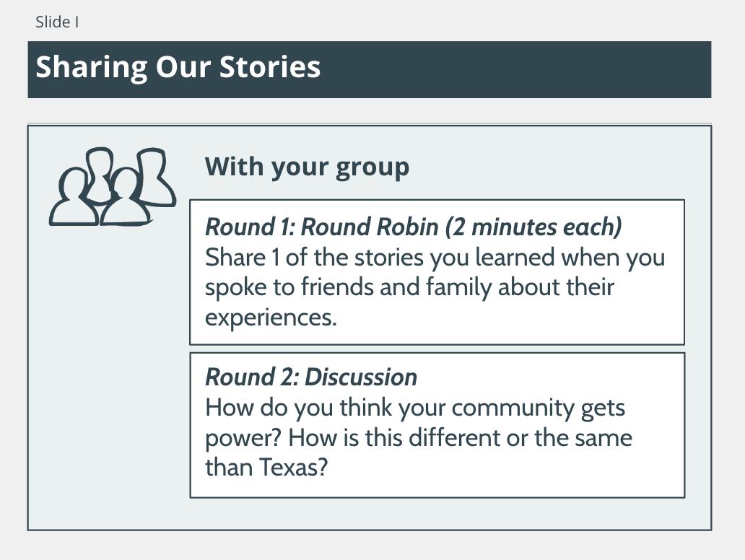Viewport: 745px width, 560px height.
Task: Click the word 'Texas?' in Round 2
Action: [x=294, y=468]
